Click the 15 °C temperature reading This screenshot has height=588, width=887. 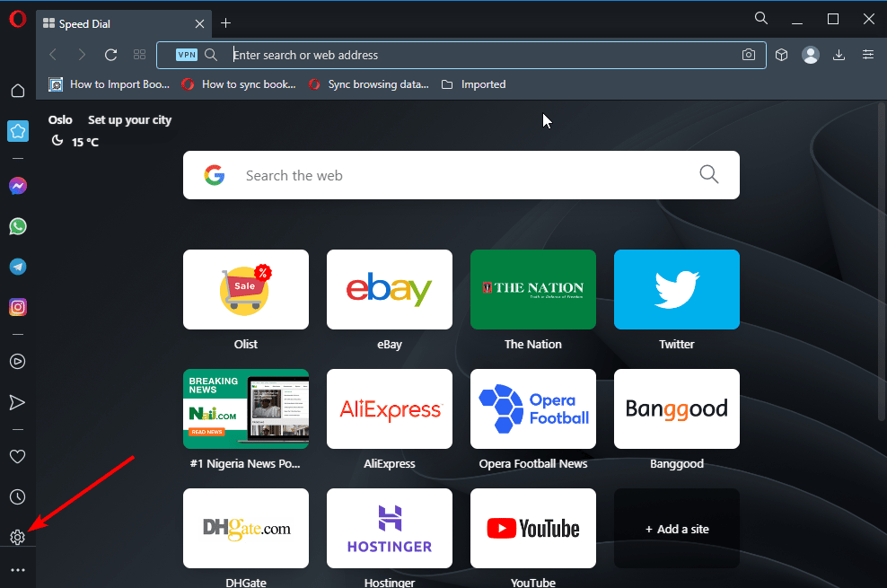(x=85, y=142)
